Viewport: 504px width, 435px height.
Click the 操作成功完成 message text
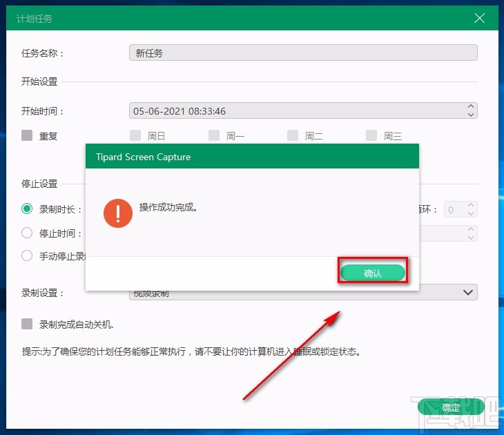168,207
